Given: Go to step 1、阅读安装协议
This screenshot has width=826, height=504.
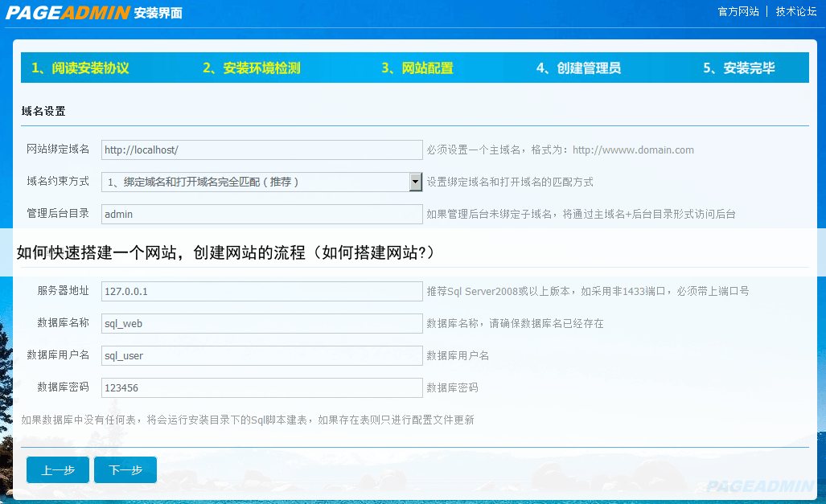Looking at the screenshot, I should tap(80, 68).
